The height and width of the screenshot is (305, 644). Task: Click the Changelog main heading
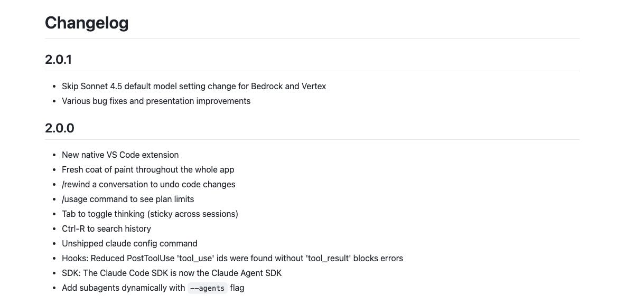pyautogui.click(x=87, y=23)
